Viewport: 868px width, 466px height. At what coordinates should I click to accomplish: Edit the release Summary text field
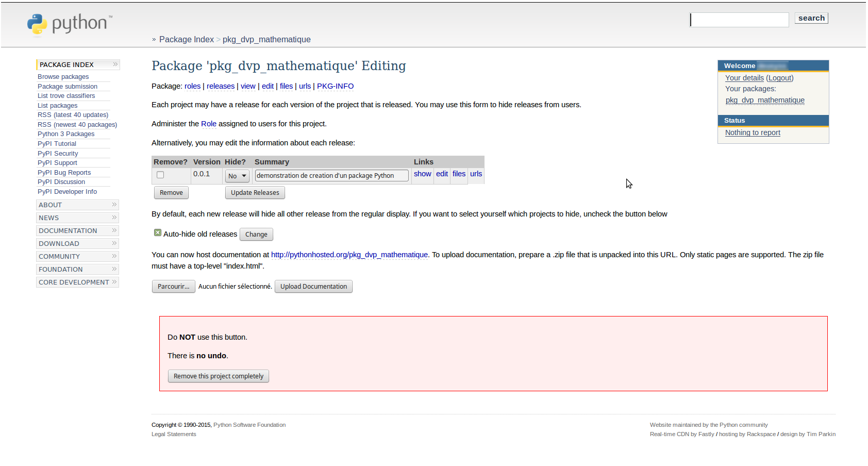pyautogui.click(x=331, y=176)
